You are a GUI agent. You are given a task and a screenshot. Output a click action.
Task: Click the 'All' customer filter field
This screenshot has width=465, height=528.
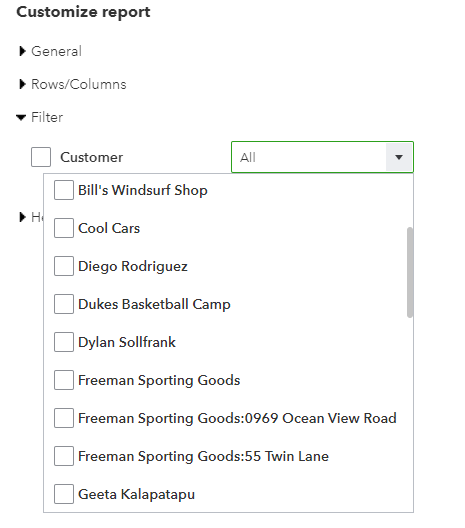309,157
